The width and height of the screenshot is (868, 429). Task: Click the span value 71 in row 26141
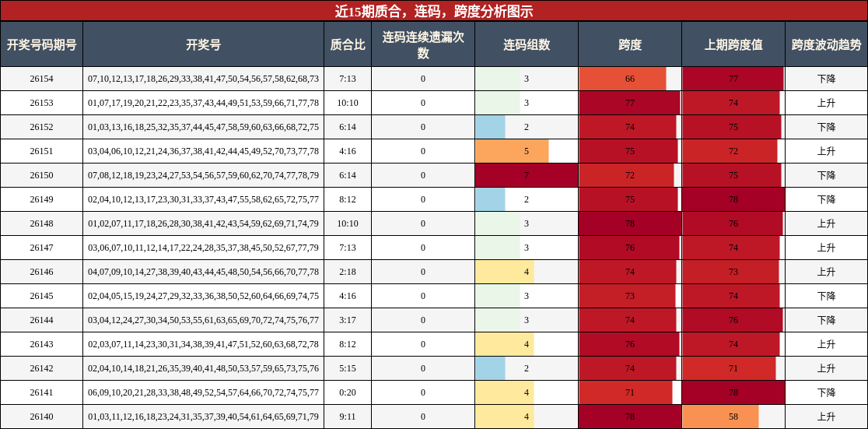(x=630, y=392)
